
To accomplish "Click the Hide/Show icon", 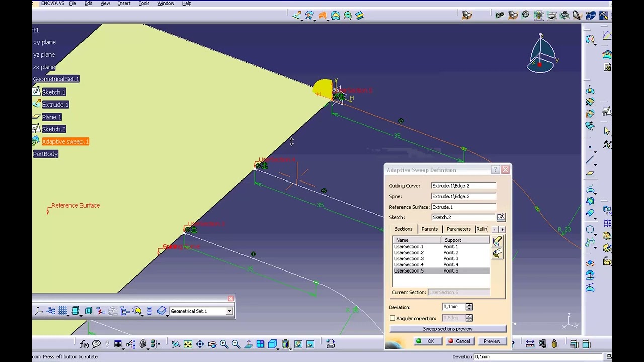I will (x=298, y=344).
